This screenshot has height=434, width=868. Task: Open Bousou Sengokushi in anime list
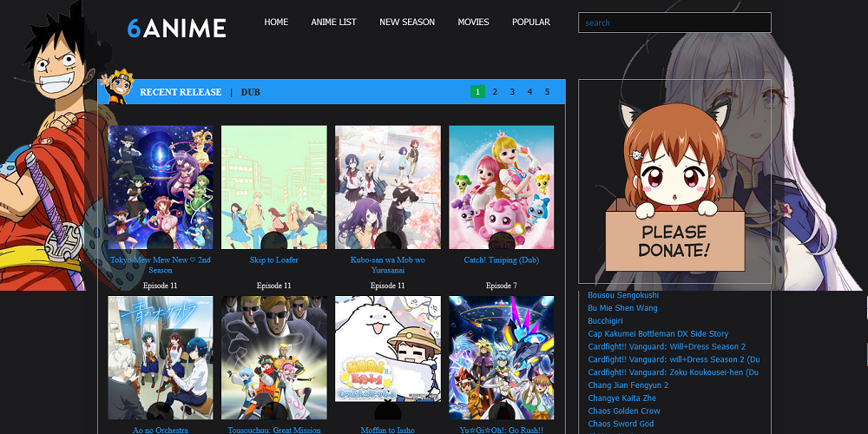[x=623, y=295]
